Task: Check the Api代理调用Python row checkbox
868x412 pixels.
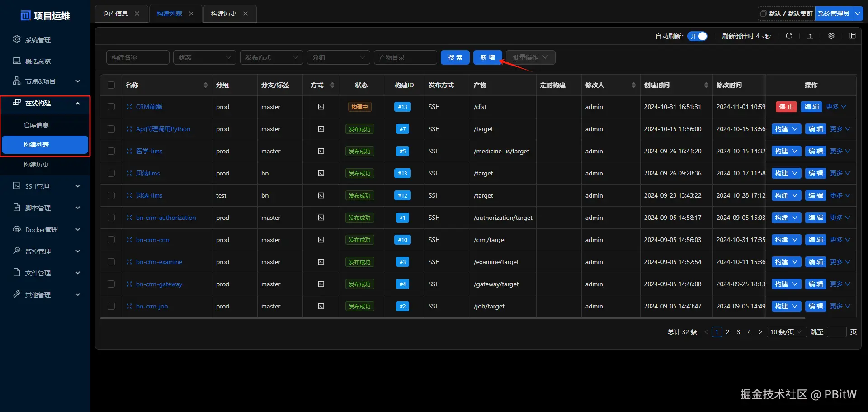Action: point(111,129)
